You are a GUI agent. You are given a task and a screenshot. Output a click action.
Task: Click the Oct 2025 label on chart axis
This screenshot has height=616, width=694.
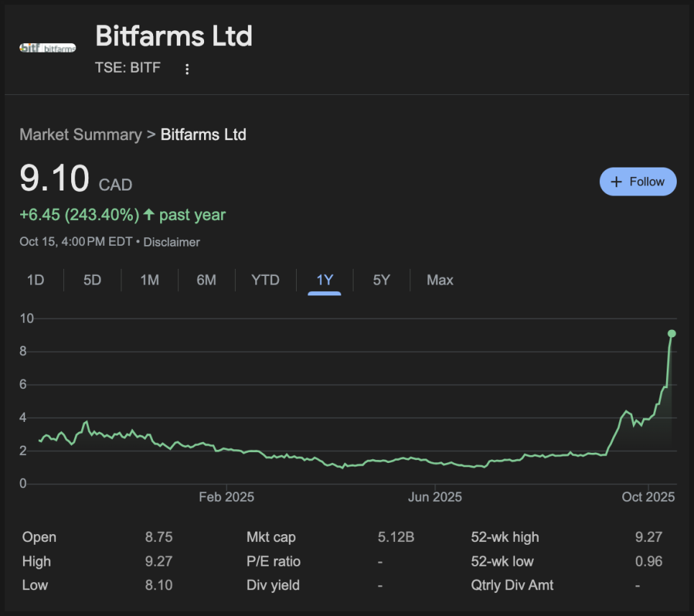click(648, 497)
